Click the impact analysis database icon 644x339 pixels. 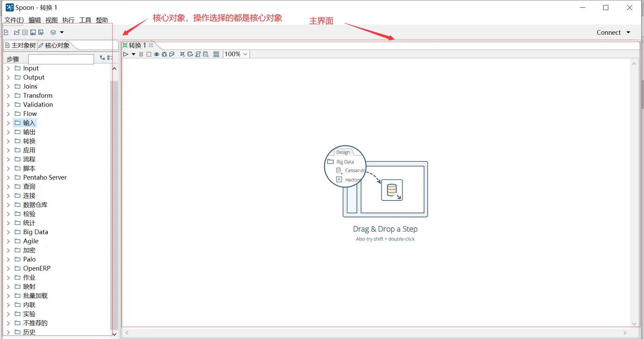(x=190, y=54)
